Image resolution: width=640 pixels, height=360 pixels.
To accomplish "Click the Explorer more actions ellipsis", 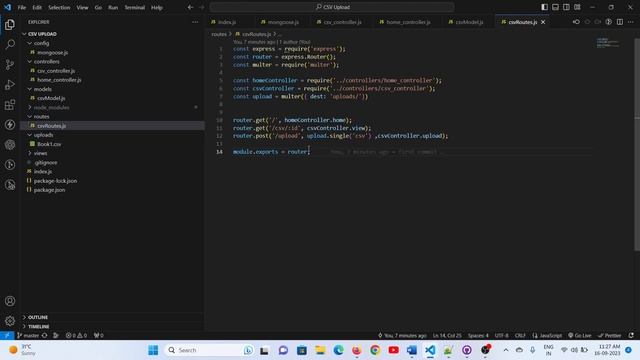I will (195, 22).
